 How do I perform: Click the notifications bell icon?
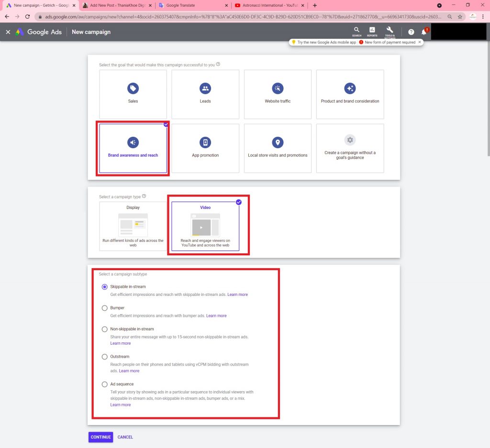[x=423, y=32]
